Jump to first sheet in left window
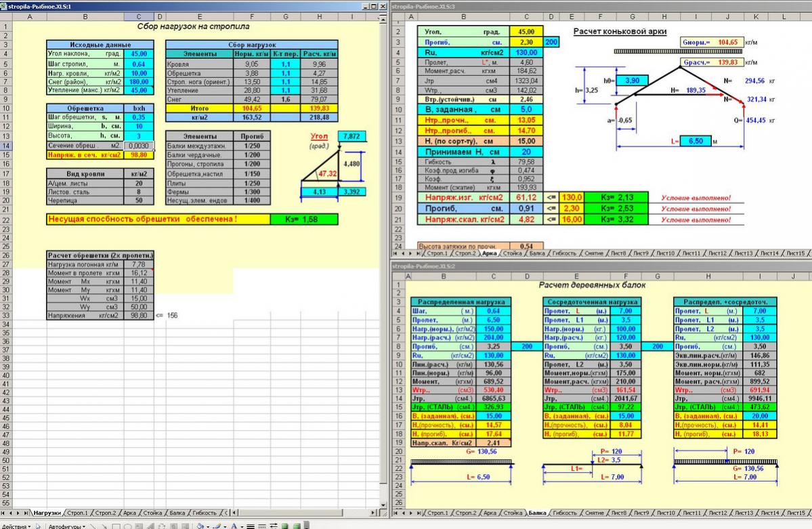Viewport: 812px width, 529px height. click(x=5, y=513)
